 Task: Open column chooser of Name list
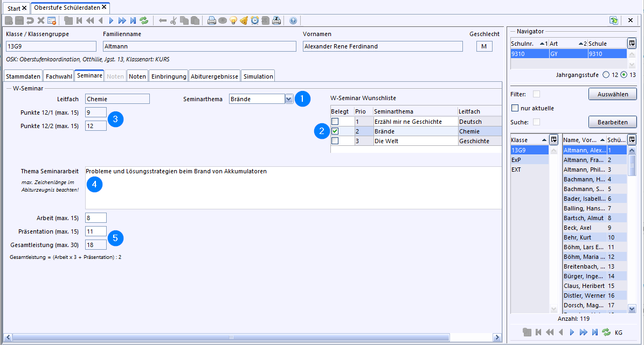point(632,139)
